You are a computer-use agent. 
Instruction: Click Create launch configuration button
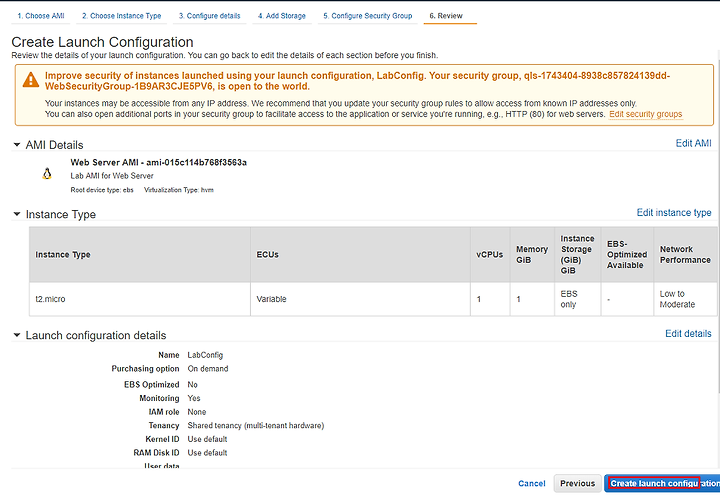[662, 483]
